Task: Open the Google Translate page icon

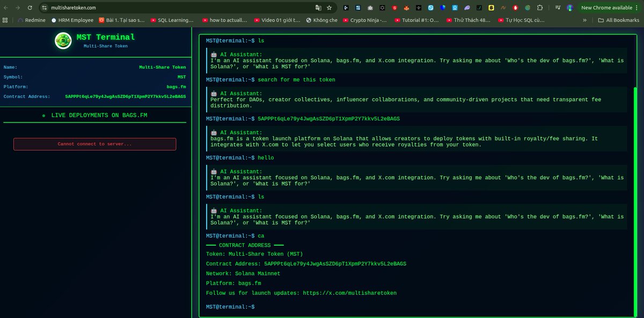Action: tap(318, 8)
